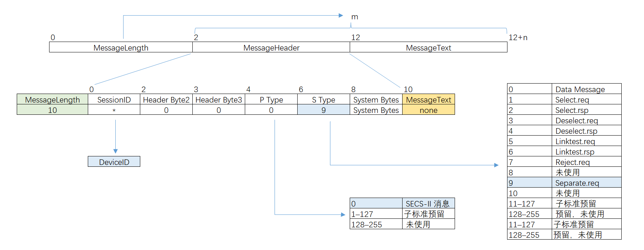Click the Header Byte2 cell
The width and height of the screenshot is (644, 250).
click(166, 100)
